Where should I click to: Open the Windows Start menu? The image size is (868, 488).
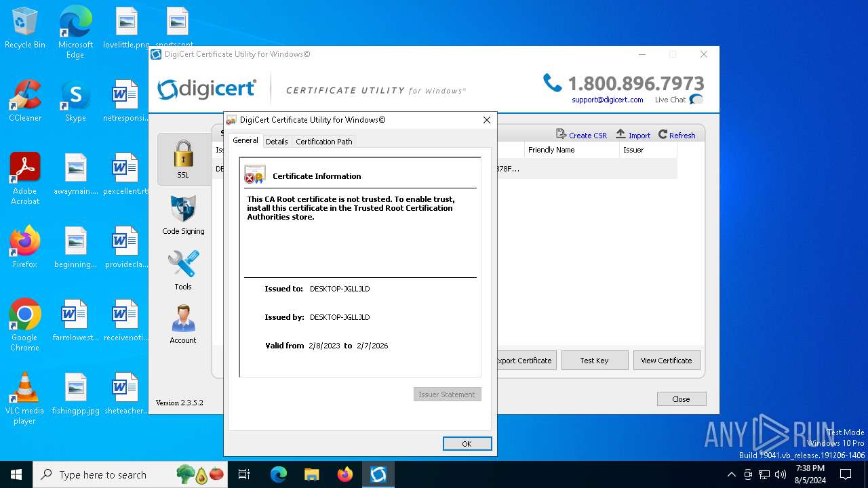[16, 474]
